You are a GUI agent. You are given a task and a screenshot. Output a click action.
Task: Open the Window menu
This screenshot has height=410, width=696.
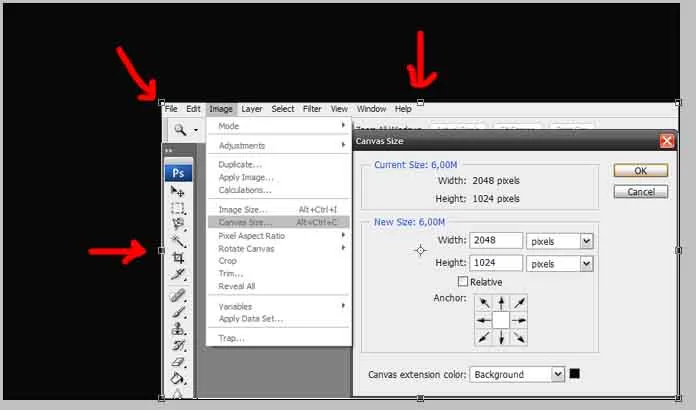point(372,109)
